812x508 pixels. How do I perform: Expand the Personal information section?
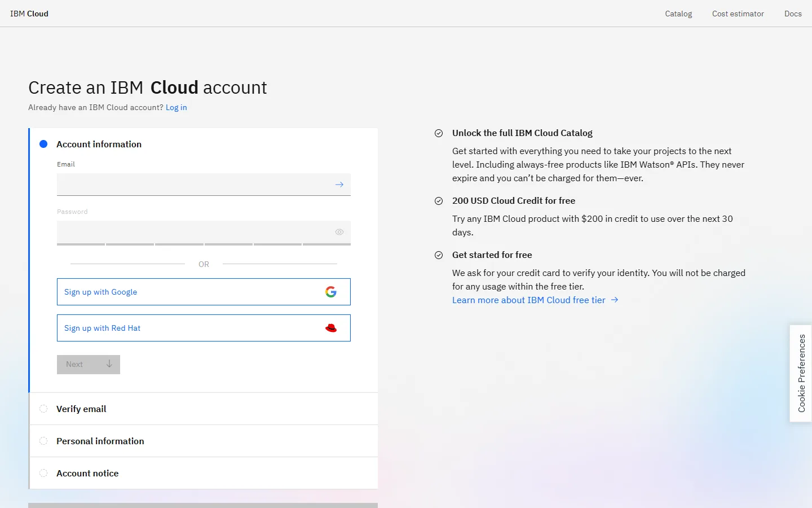pyautogui.click(x=204, y=441)
